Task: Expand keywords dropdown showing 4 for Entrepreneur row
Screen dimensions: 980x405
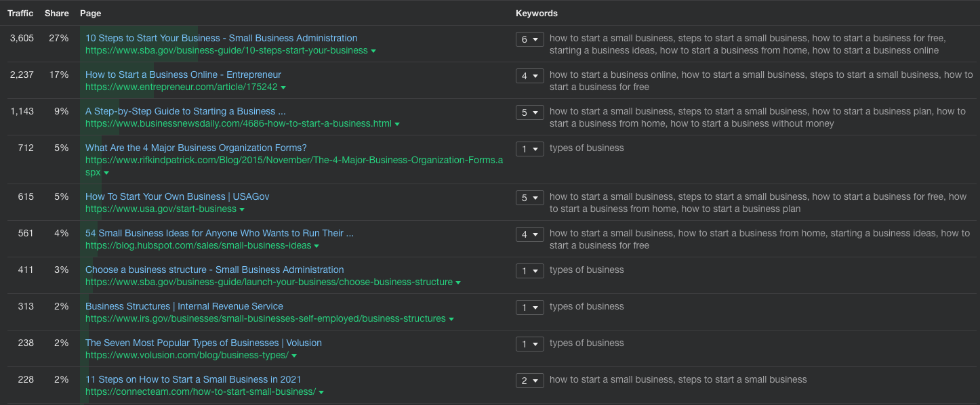Action: point(529,76)
